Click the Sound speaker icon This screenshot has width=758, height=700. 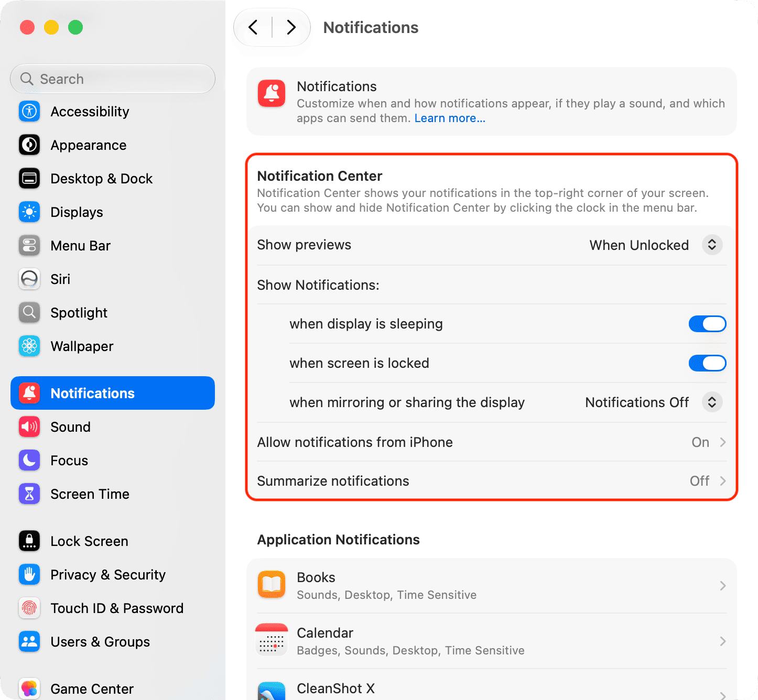coord(29,426)
